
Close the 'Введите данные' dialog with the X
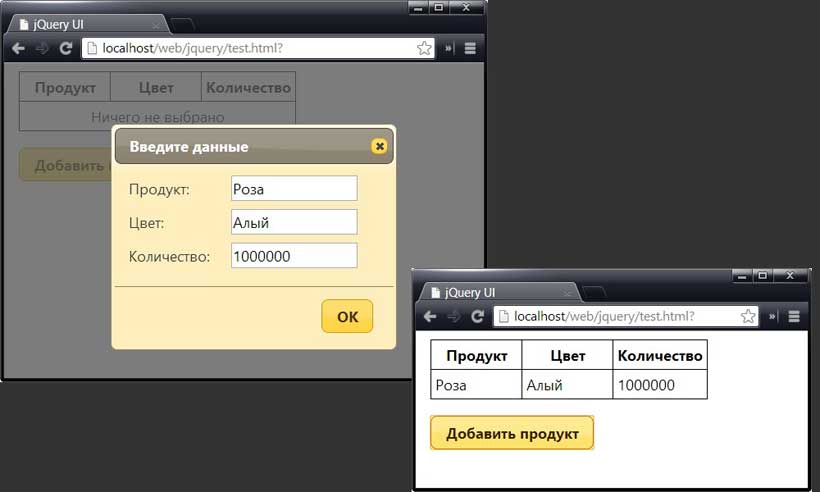click(x=380, y=146)
